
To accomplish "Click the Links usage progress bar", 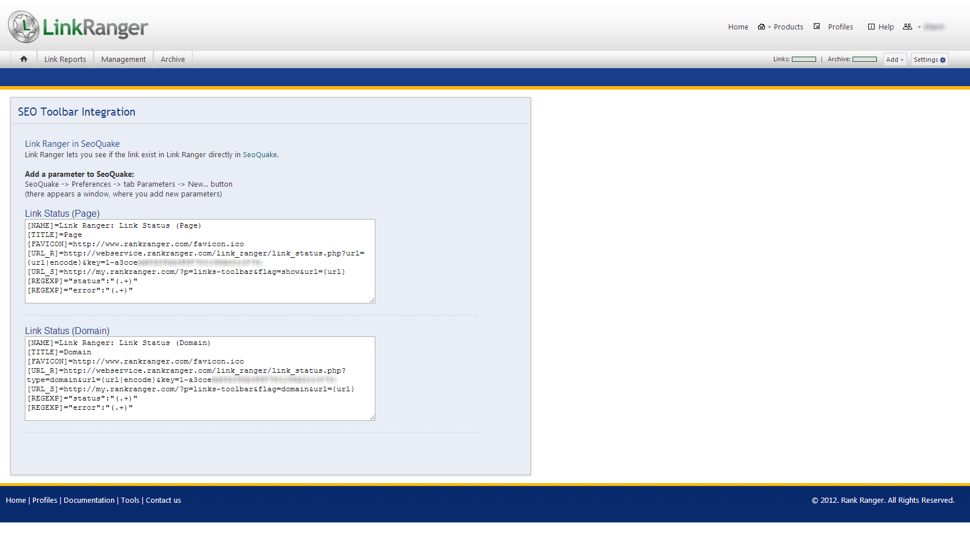I will (x=803, y=60).
